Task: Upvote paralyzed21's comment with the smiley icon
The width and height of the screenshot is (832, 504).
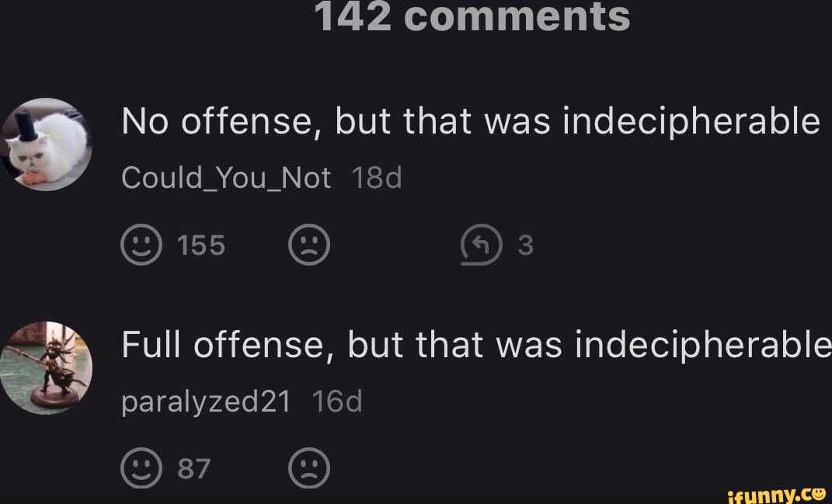Action: [141, 468]
